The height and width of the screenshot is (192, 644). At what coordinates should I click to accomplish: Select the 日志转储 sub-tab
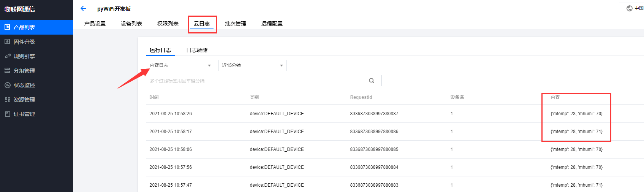click(197, 50)
